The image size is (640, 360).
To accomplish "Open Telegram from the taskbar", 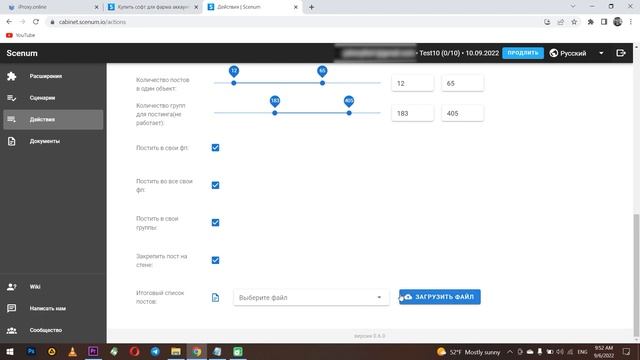I will [x=155, y=351].
